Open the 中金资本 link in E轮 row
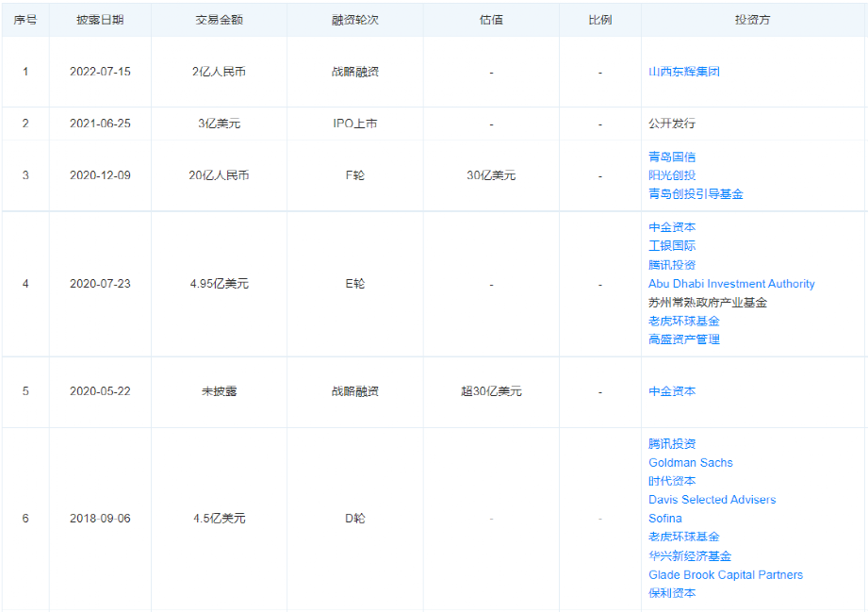868x612 pixels. coord(674,227)
